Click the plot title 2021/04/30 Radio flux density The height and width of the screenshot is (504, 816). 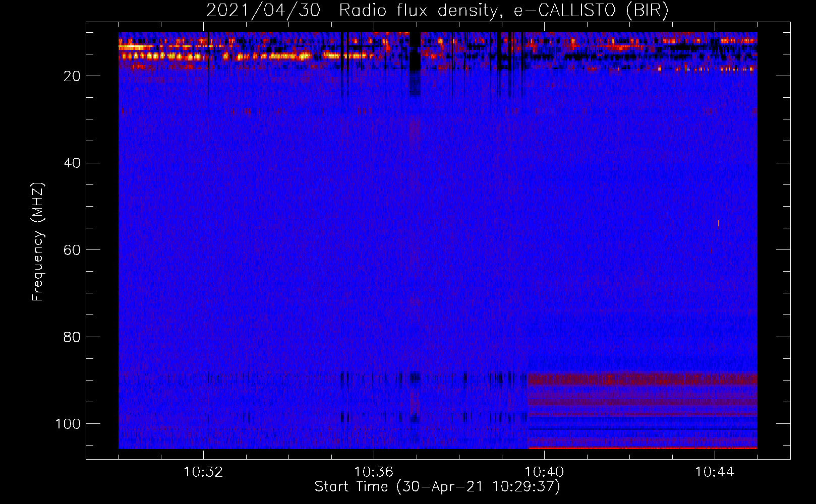pos(437,11)
